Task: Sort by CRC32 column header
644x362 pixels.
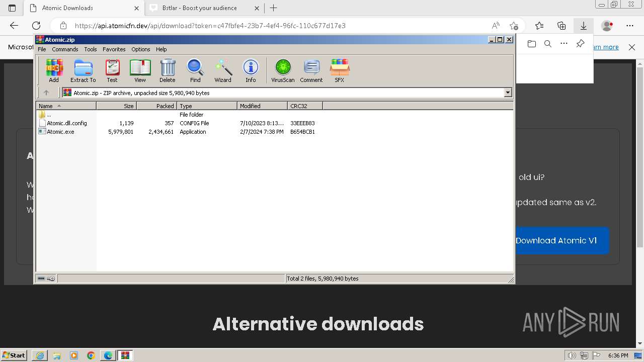Action: coord(305,106)
